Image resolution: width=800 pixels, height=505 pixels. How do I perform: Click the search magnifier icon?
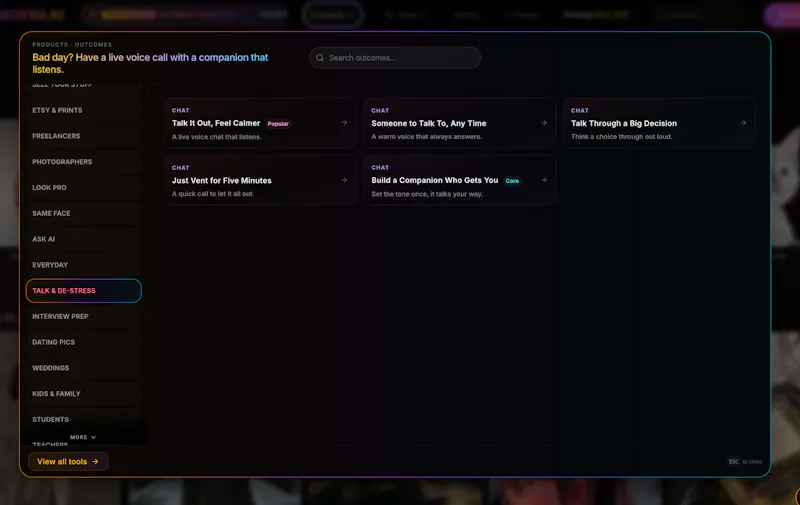pyautogui.click(x=320, y=58)
